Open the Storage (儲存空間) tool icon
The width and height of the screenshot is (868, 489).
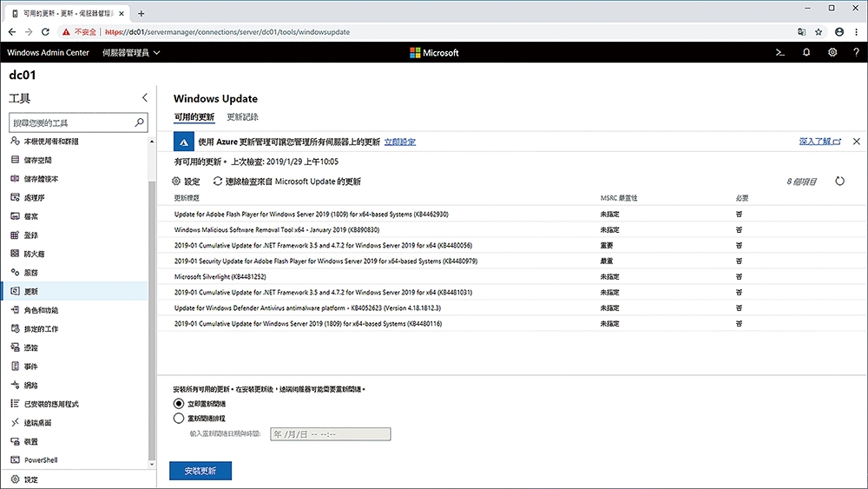point(15,160)
